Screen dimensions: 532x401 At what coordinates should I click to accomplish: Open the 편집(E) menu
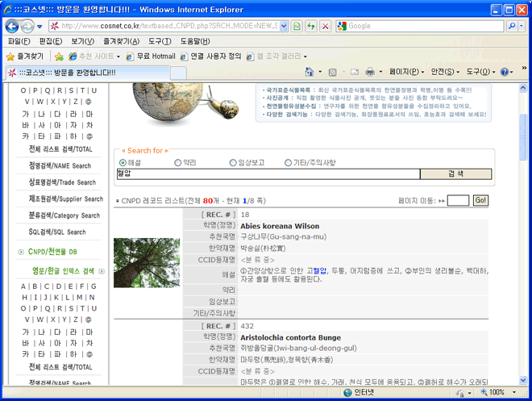[51, 41]
